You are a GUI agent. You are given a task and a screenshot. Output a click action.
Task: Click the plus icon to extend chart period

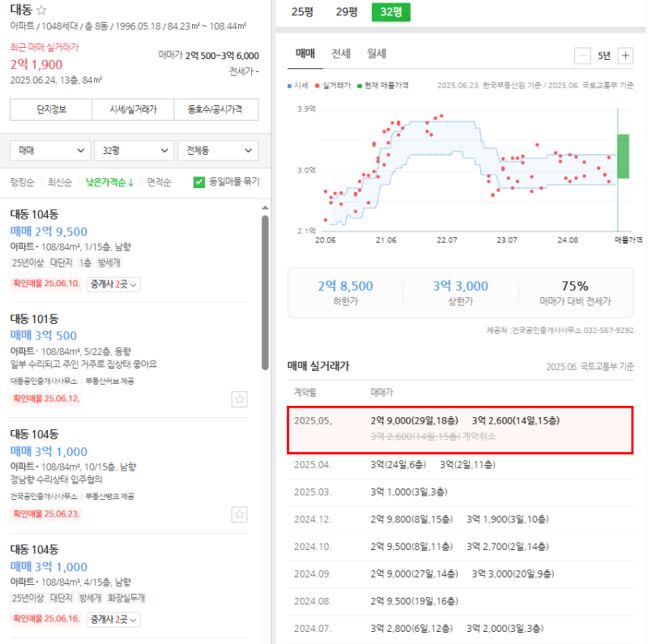[x=625, y=55]
